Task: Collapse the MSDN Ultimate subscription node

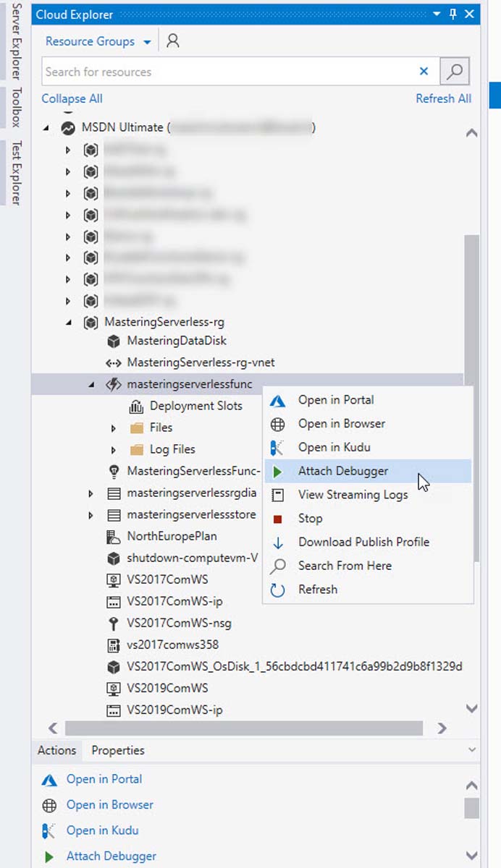Action: point(46,128)
